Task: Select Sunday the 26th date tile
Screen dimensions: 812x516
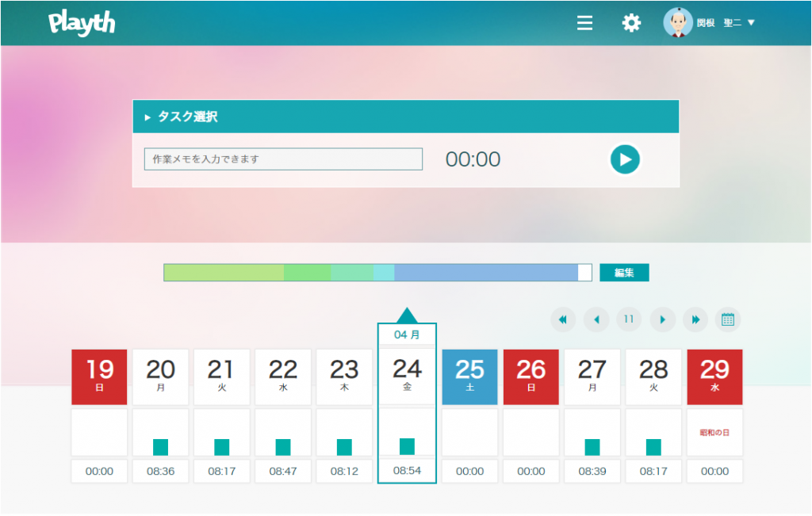Action: (530, 376)
